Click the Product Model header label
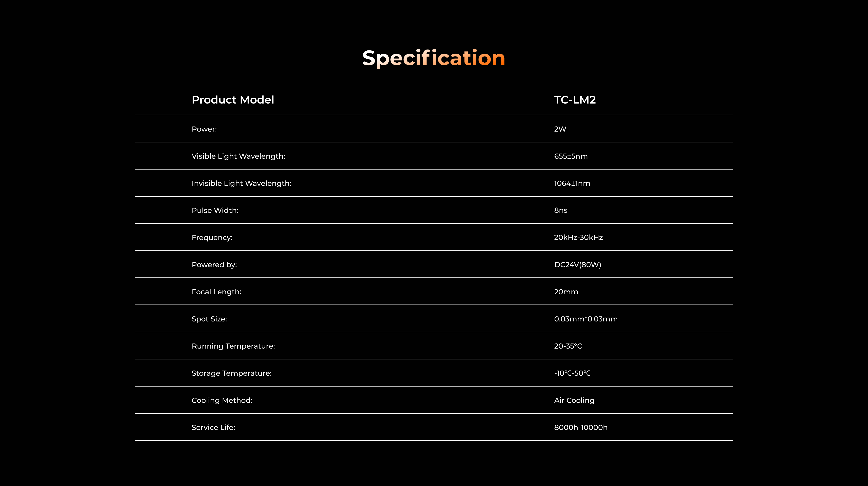 [233, 100]
